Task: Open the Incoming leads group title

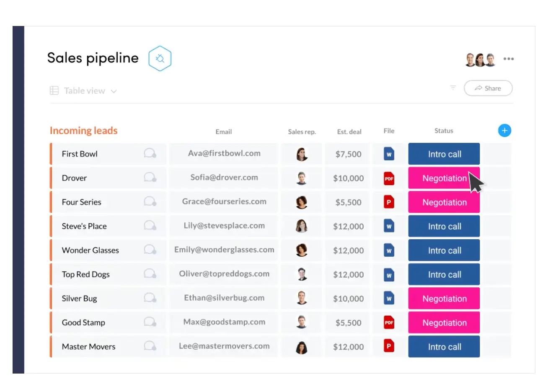Action: (x=84, y=131)
